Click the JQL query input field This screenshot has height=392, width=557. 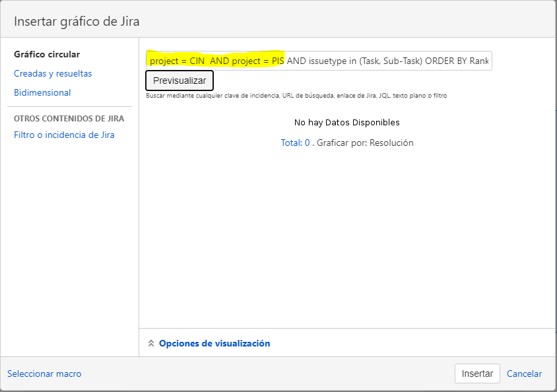click(319, 61)
